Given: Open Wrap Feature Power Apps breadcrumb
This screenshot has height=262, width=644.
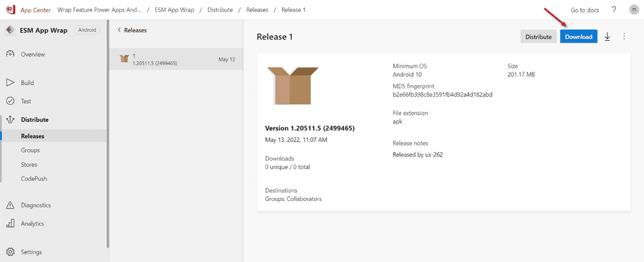Looking at the screenshot, I should [x=99, y=10].
